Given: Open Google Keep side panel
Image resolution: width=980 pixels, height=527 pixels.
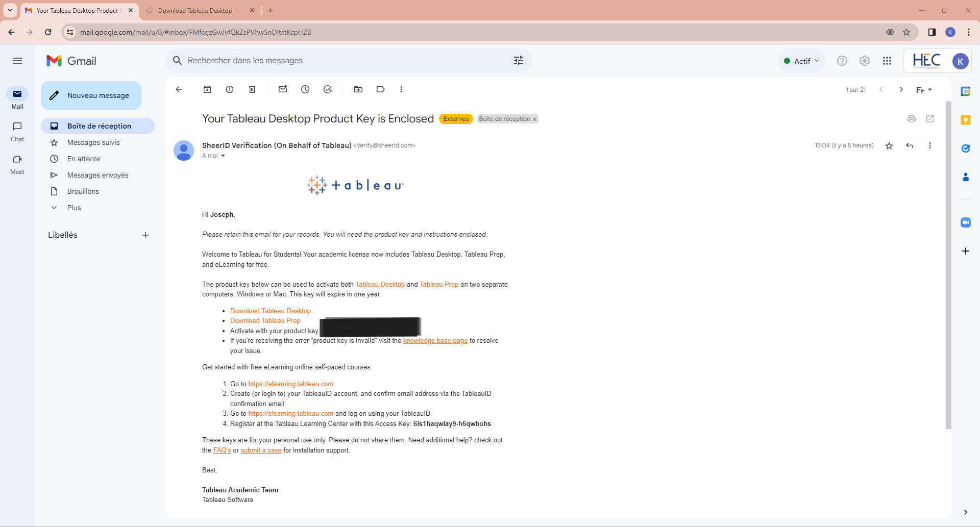Looking at the screenshot, I should point(966,120).
